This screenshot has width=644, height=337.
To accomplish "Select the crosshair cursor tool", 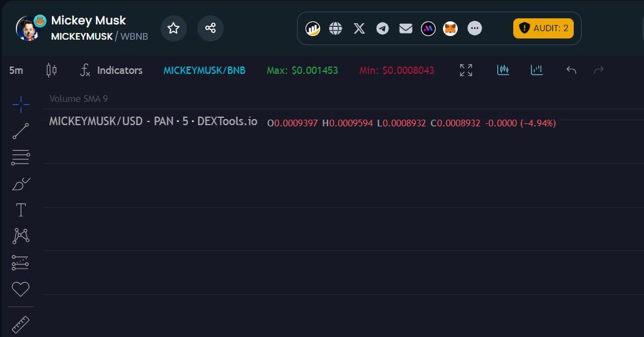I will pyautogui.click(x=21, y=104).
